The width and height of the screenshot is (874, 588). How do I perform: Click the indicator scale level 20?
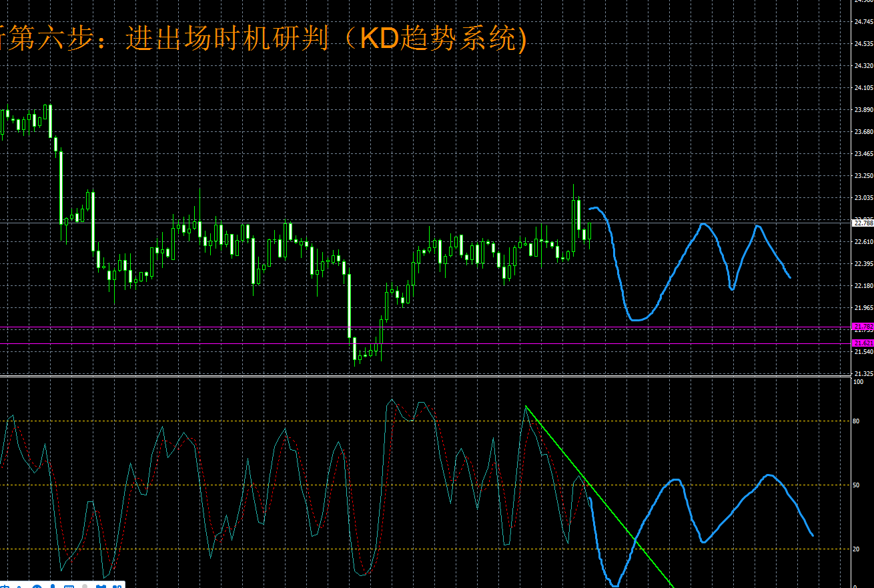(x=856, y=549)
